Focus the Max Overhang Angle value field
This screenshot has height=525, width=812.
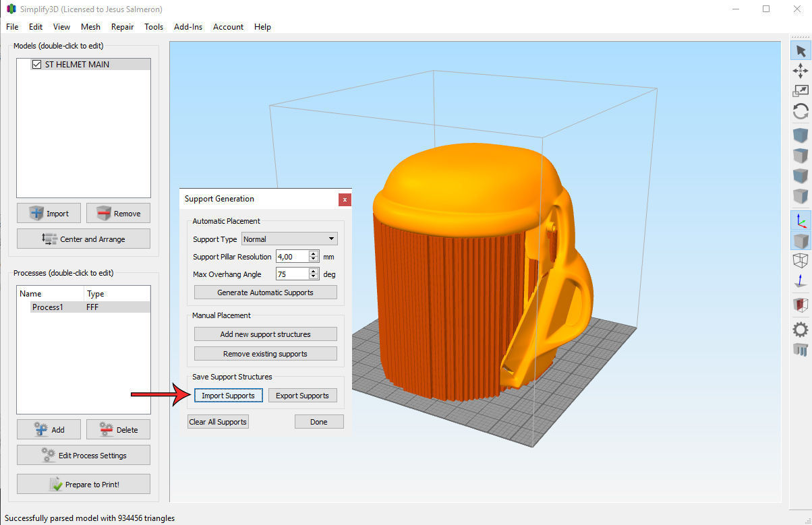[x=291, y=274]
